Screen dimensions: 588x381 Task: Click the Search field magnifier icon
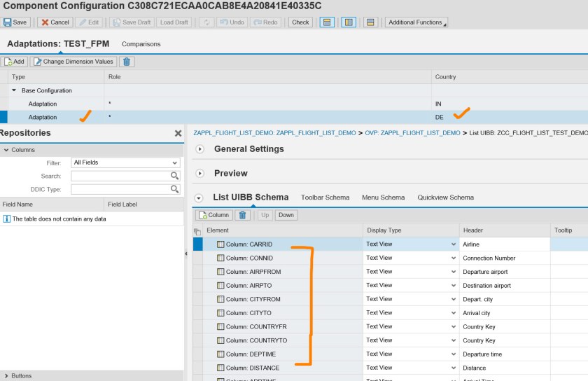[x=175, y=176]
